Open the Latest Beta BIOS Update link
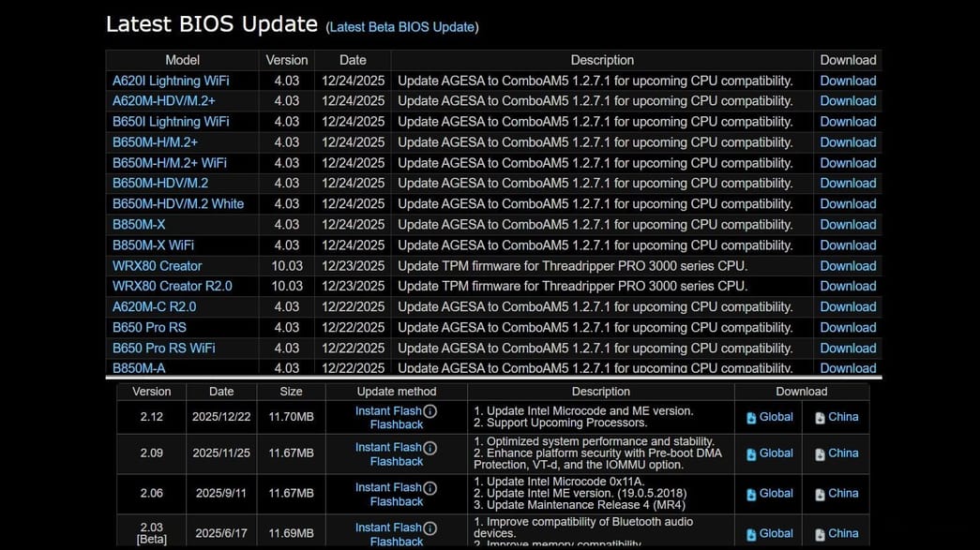Image resolution: width=980 pixels, height=550 pixels. click(x=401, y=27)
